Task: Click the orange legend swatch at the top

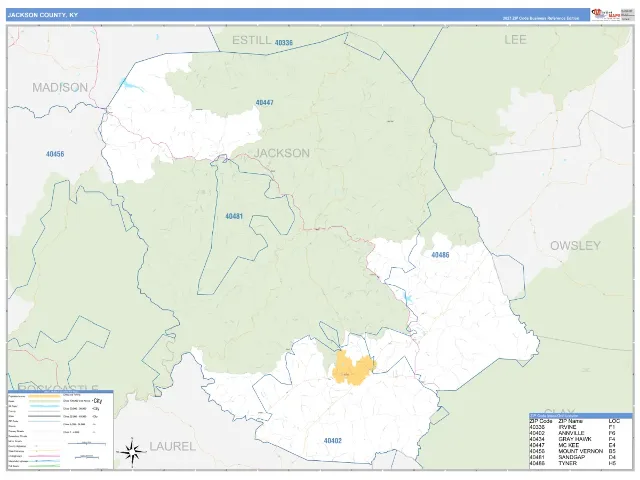Action: click(44, 396)
